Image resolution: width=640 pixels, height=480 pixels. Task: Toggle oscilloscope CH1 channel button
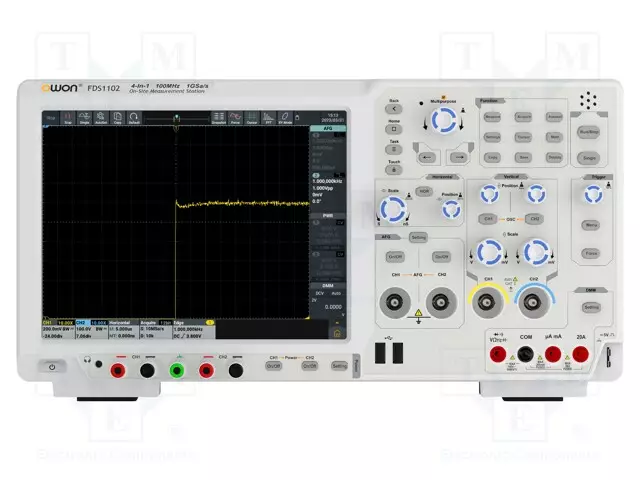(x=489, y=217)
